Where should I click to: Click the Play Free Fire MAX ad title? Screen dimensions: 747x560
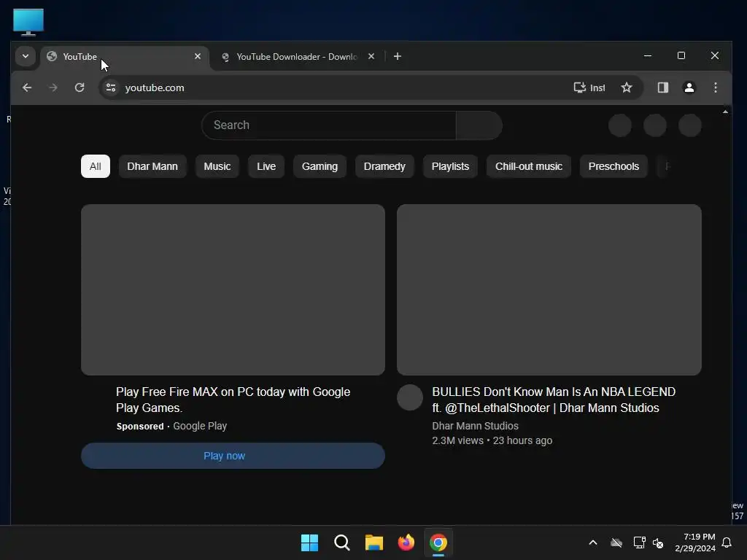[233, 400]
